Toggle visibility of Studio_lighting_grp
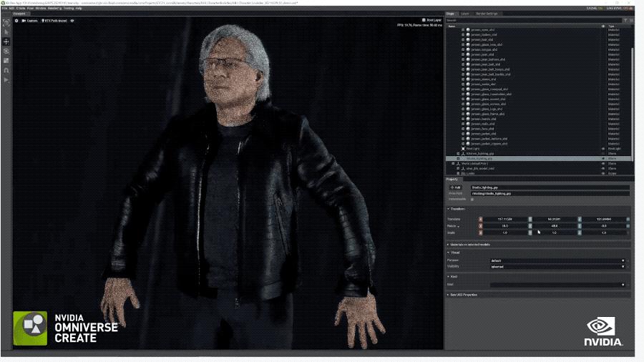Screen dimensions: 644x362 [603, 158]
